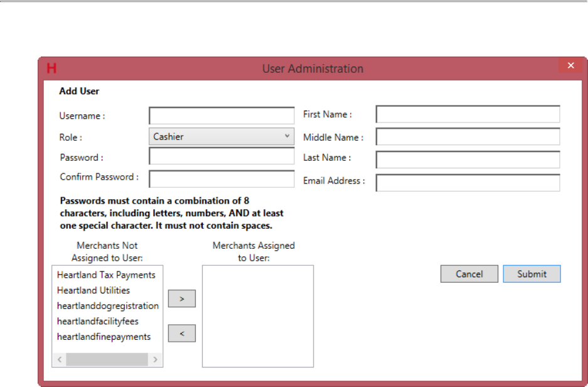The width and height of the screenshot is (588, 387).
Task: Click the red H logo icon
Action: 51,68
